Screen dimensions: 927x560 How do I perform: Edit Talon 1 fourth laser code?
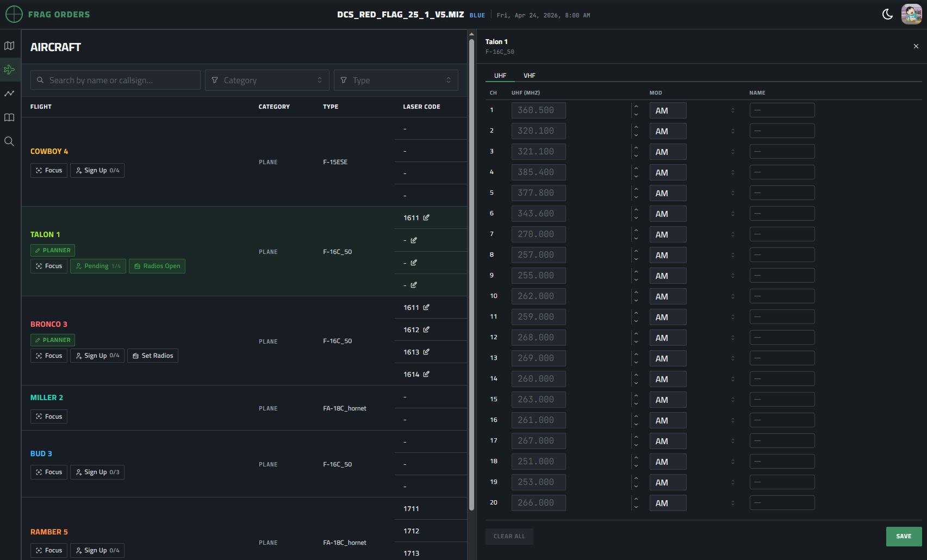[414, 285]
